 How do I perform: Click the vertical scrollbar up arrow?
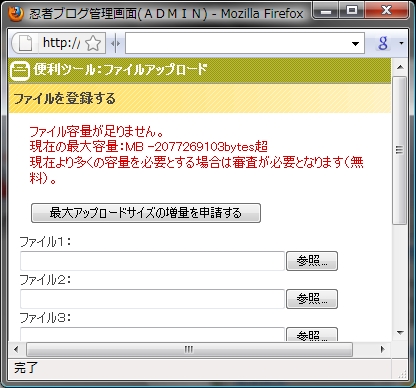pos(400,67)
